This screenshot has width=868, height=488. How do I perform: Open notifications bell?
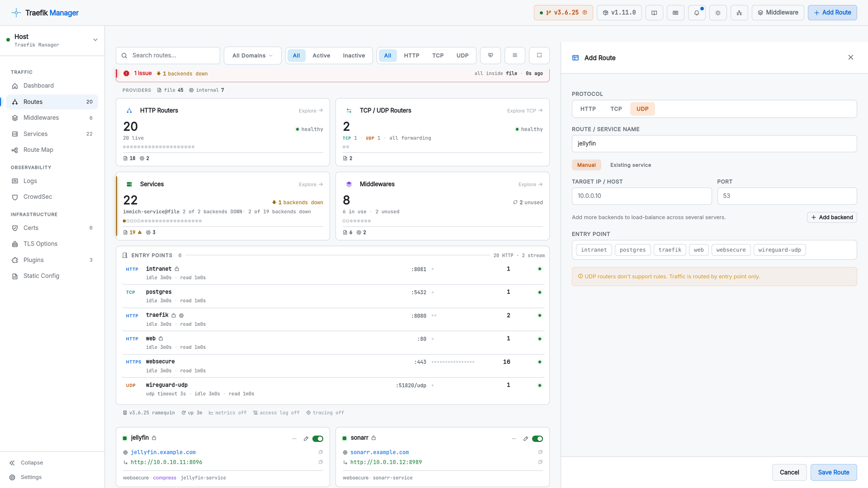point(697,13)
